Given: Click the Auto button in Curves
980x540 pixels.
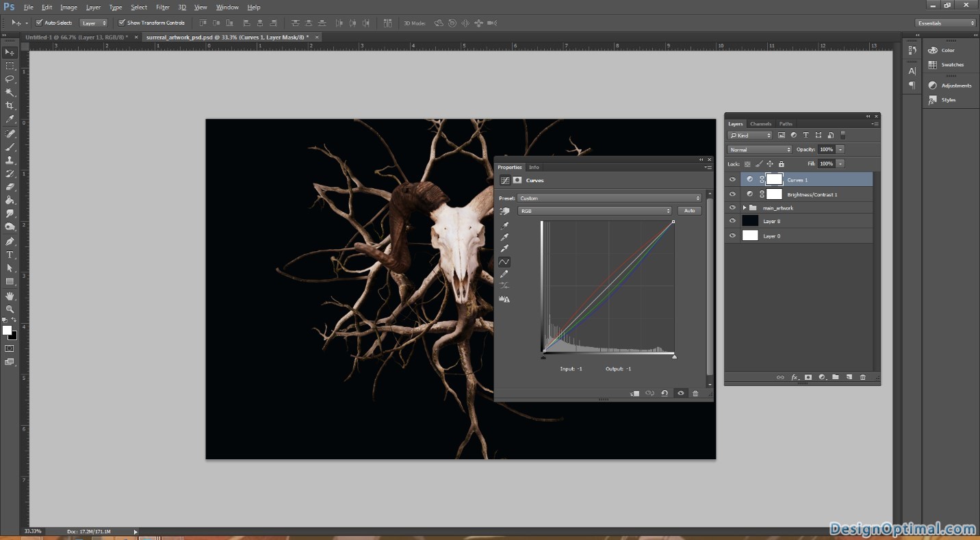Looking at the screenshot, I should (x=689, y=211).
